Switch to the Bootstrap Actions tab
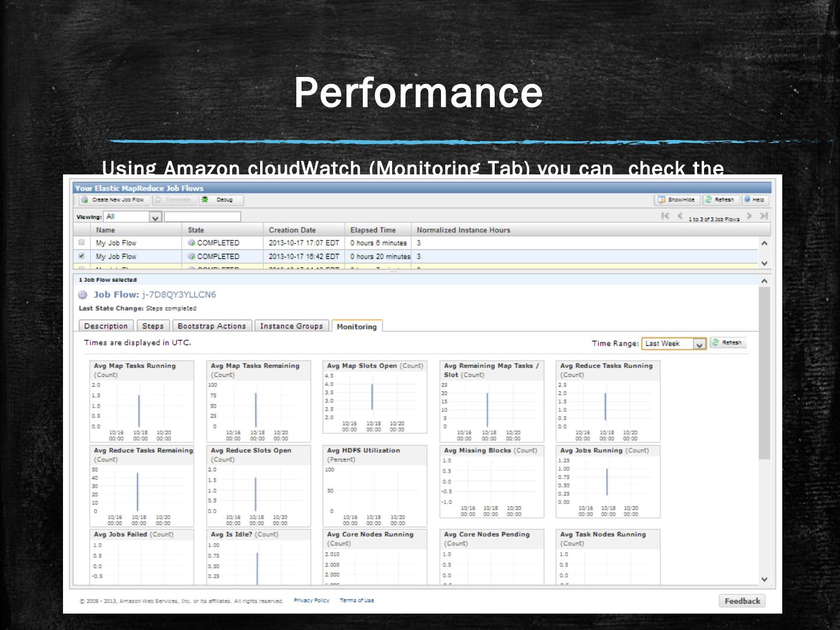 coord(212,326)
